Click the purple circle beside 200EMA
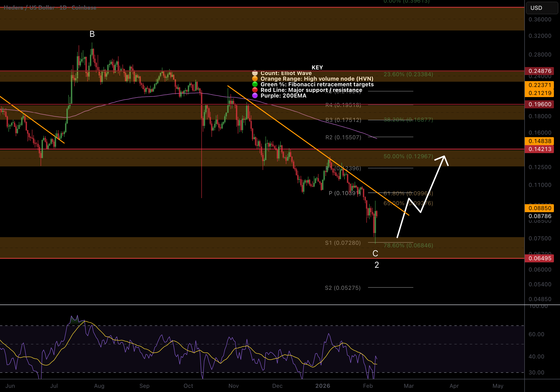 coord(255,95)
